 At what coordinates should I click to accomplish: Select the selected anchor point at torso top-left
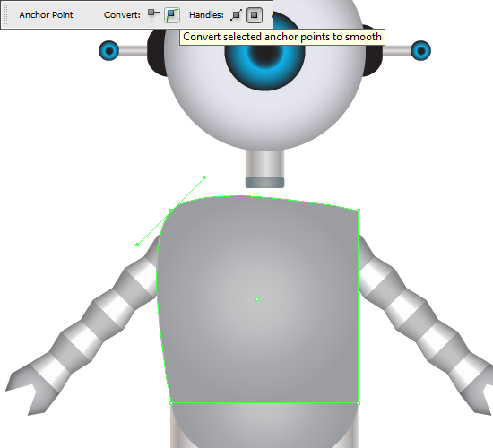click(171, 211)
